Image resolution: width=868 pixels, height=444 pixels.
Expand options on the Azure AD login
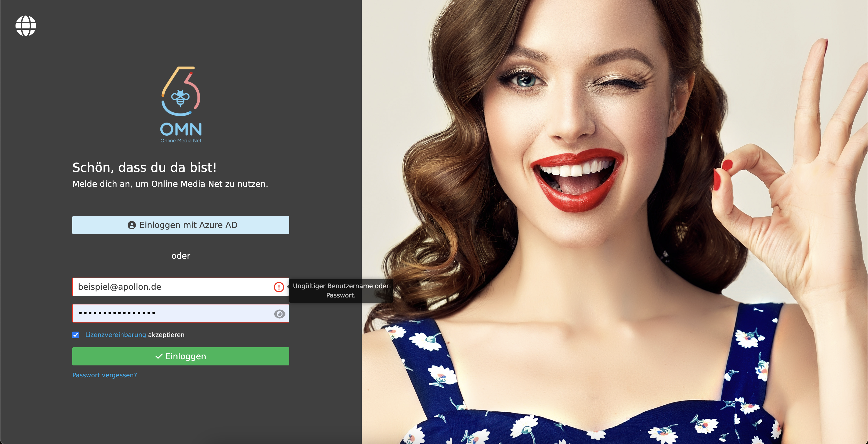(x=181, y=225)
